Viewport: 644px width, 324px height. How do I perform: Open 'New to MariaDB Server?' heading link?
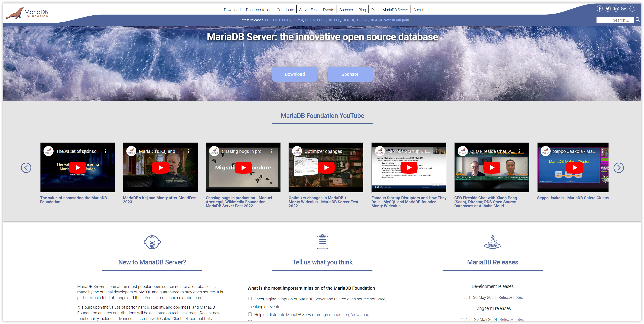[152, 262]
